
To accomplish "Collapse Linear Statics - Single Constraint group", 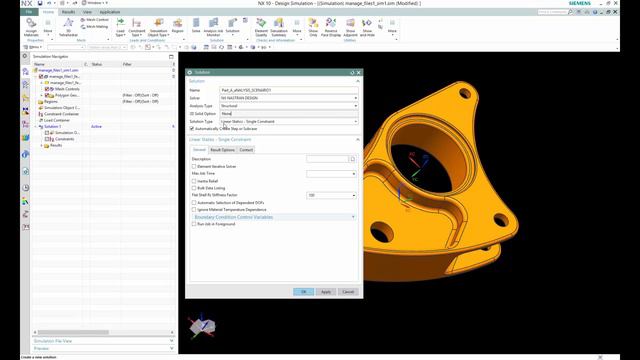I will [273, 140].
